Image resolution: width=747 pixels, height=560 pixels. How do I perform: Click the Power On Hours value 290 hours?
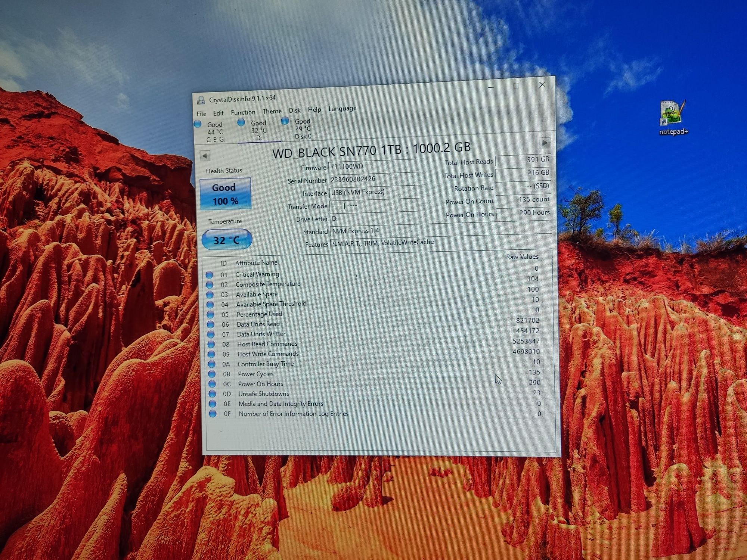[x=523, y=213]
